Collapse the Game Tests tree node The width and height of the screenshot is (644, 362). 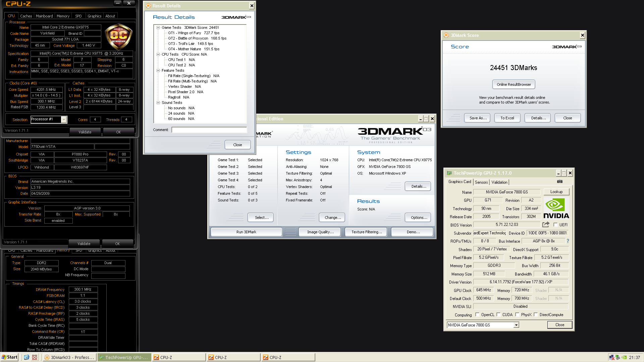(158, 28)
